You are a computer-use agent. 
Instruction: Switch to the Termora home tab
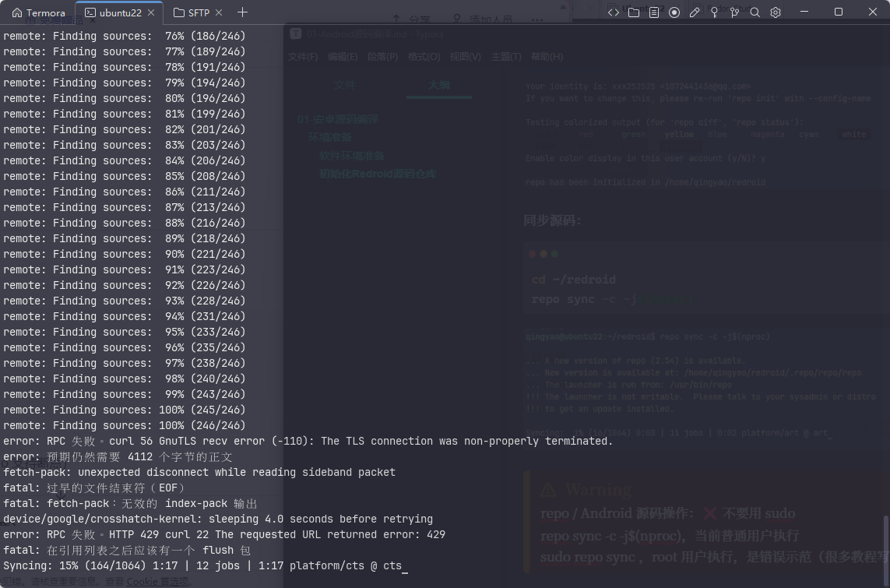(x=39, y=12)
